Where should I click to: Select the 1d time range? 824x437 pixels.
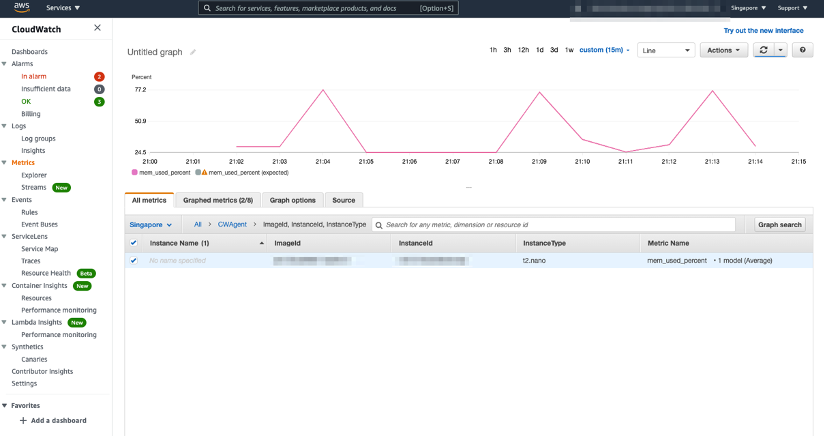point(540,50)
